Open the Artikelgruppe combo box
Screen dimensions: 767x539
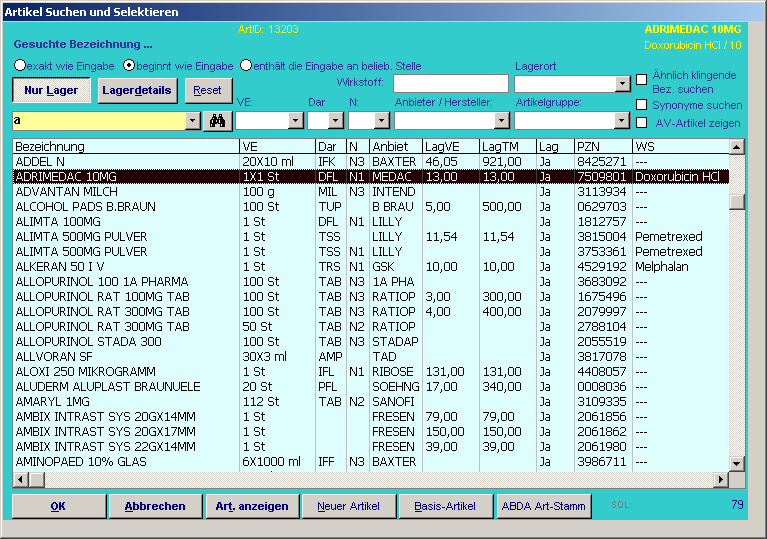pos(622,121)
